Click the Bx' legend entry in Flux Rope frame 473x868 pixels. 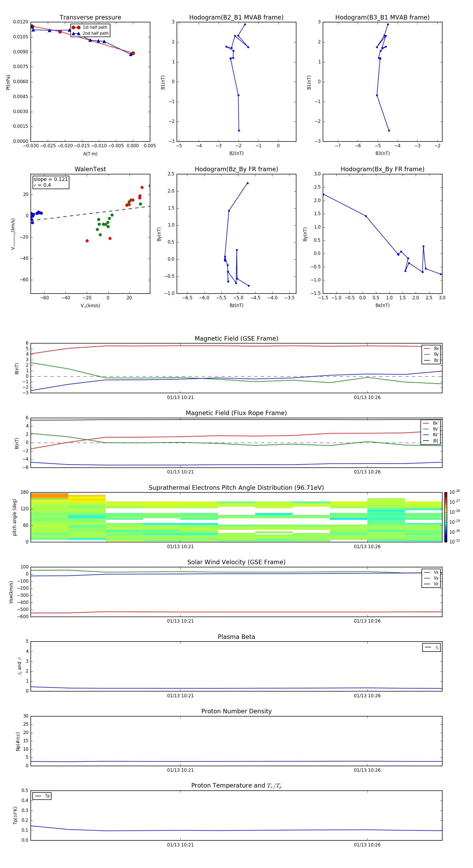click(431, 423)
